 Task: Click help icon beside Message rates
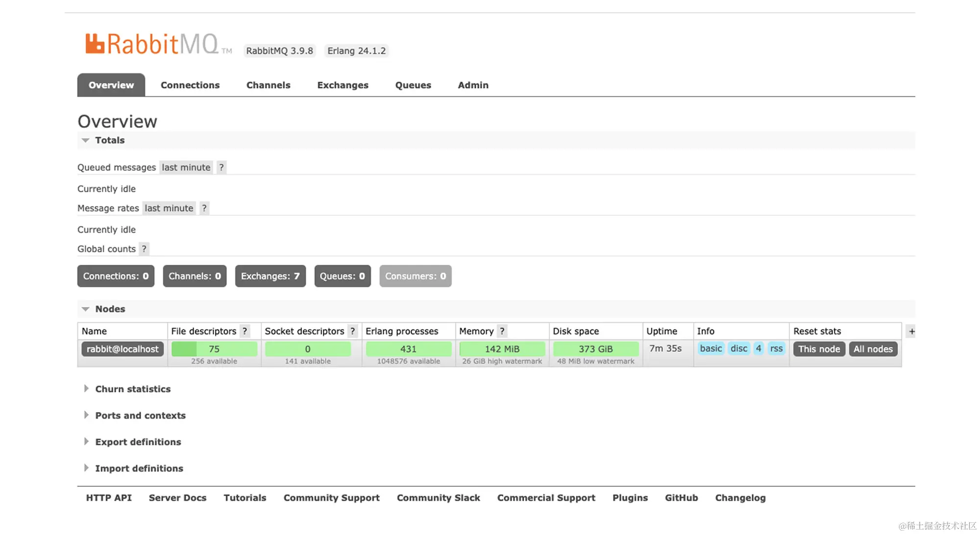pos(204,208)
